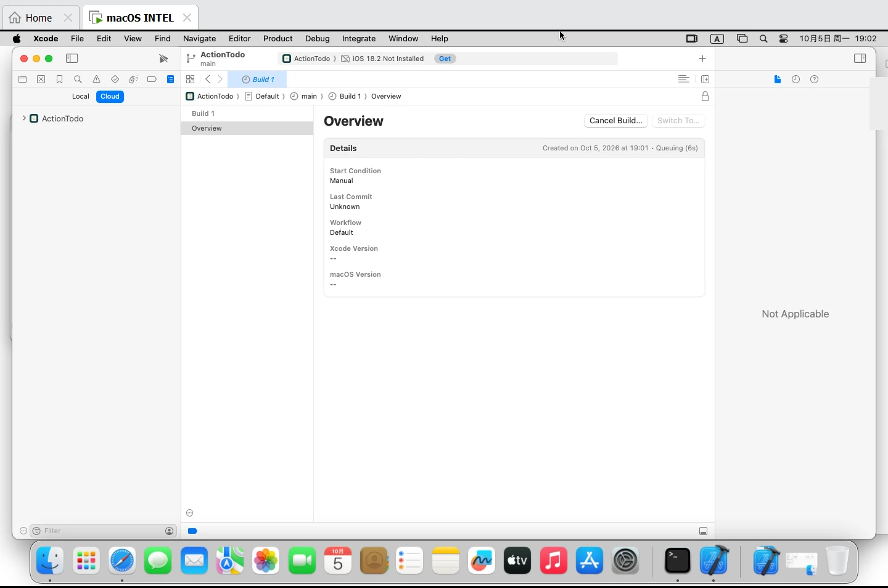The width and height of the screenshot is (888, 588).
Task: Open Safari from the Dock
Action: [x=122, y=561]
